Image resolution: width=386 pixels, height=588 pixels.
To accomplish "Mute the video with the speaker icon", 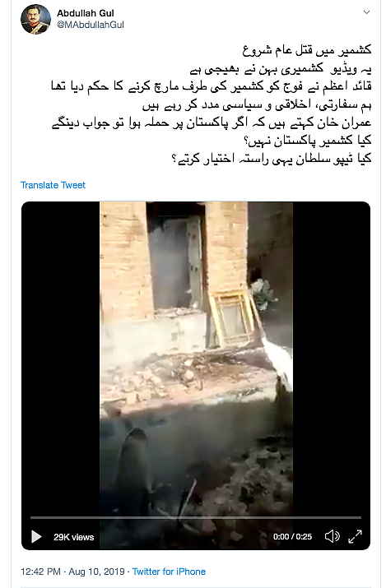I will point(332,536).
